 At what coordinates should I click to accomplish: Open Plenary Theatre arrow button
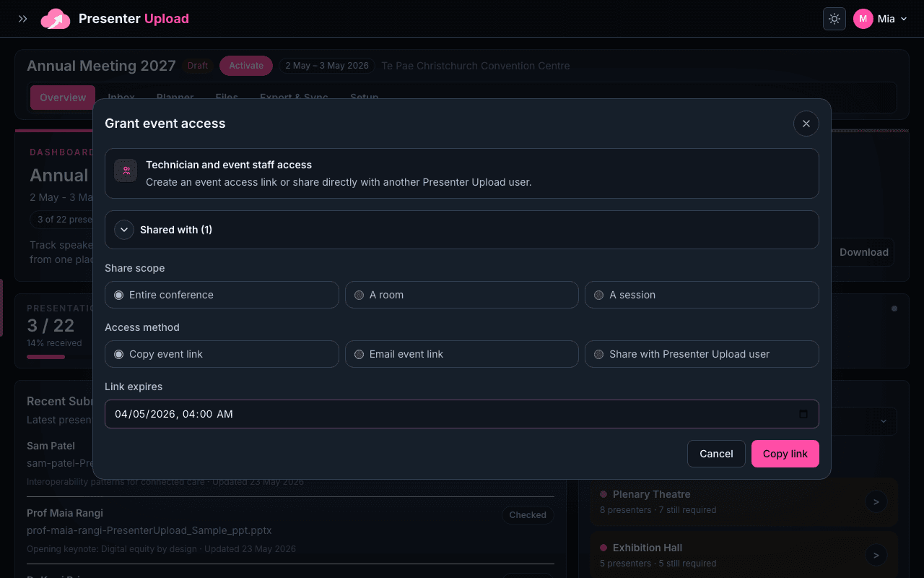click(876, 501)
